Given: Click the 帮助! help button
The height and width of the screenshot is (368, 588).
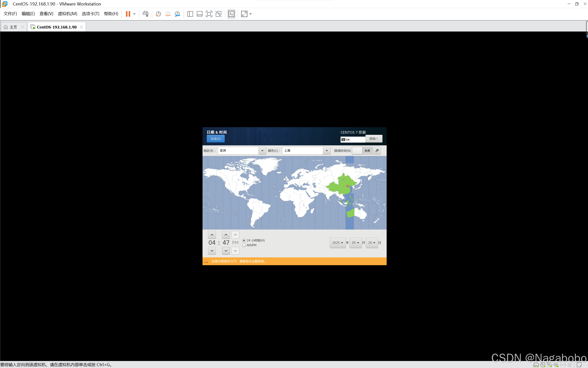Looking at the screenshot, I should pyautogui.click(x=374, y=139).
